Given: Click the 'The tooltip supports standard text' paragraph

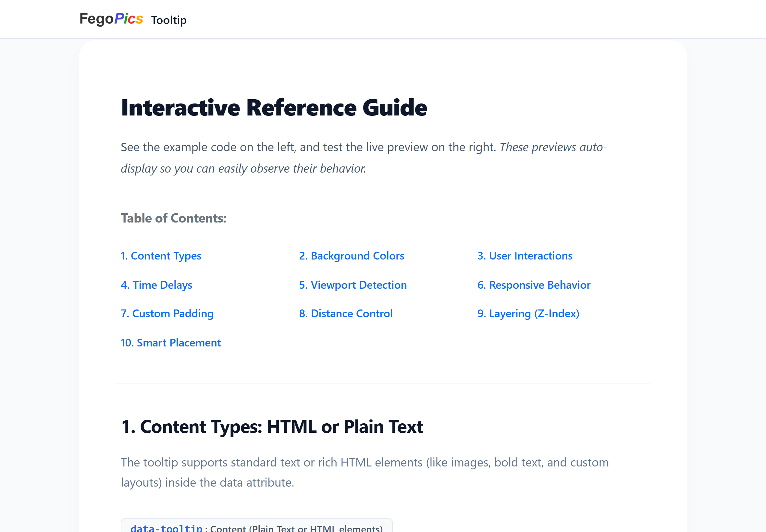Looking at the screenshot, I should coord(365,472).
